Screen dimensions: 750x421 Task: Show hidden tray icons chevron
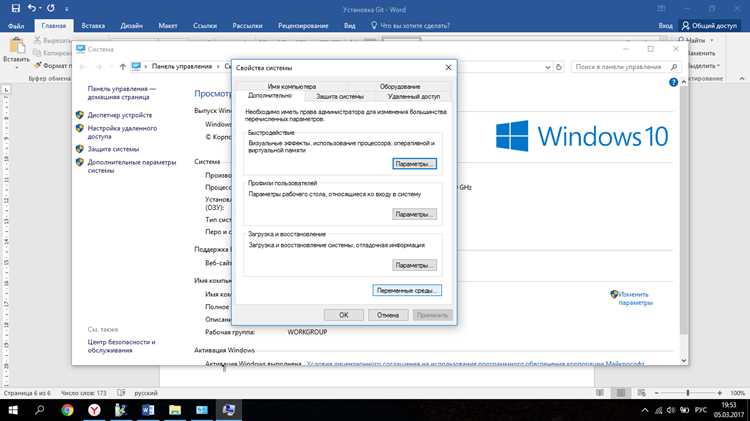coord(645,410)
